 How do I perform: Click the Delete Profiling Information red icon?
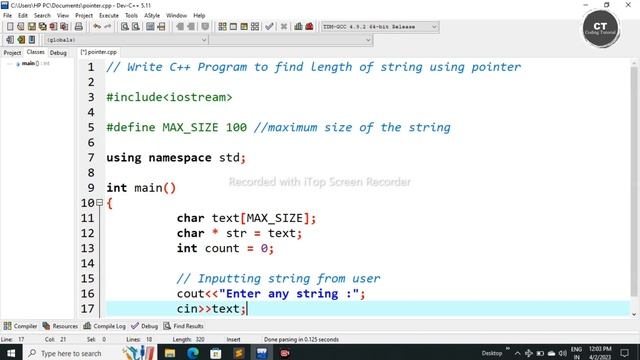(x=309, y=27)
